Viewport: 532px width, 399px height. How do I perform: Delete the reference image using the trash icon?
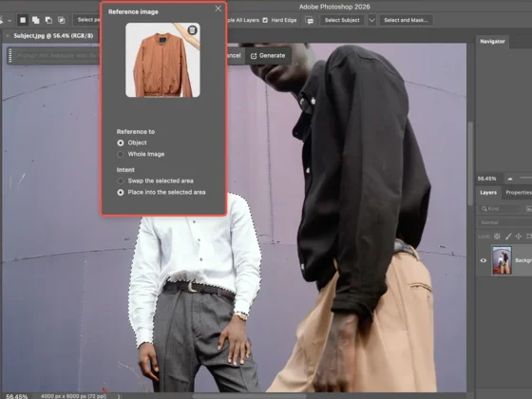(x=192, y=30)
